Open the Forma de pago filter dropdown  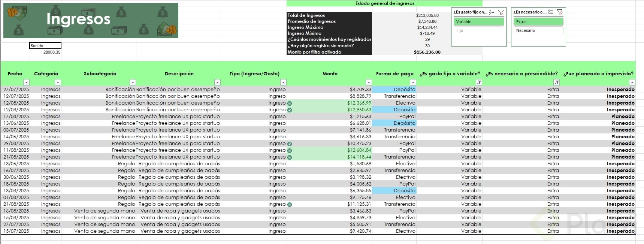(x=413, y=82)
